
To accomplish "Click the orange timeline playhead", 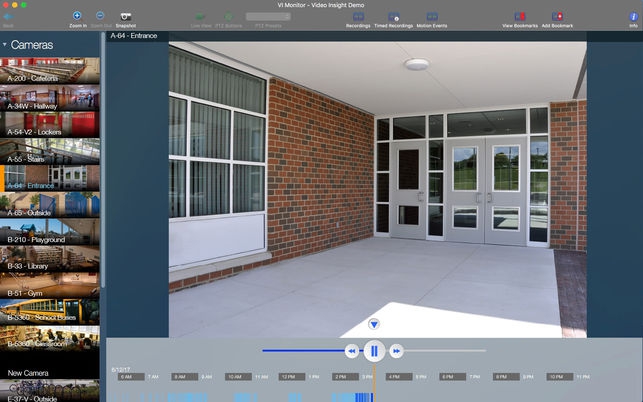I will click(374, 384).
